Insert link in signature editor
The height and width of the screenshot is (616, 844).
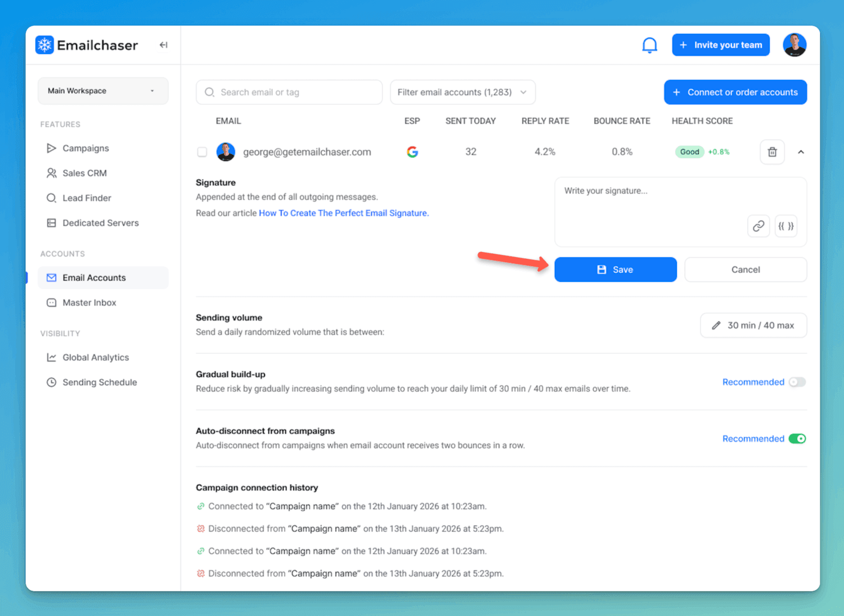click(x=758, y=226)
